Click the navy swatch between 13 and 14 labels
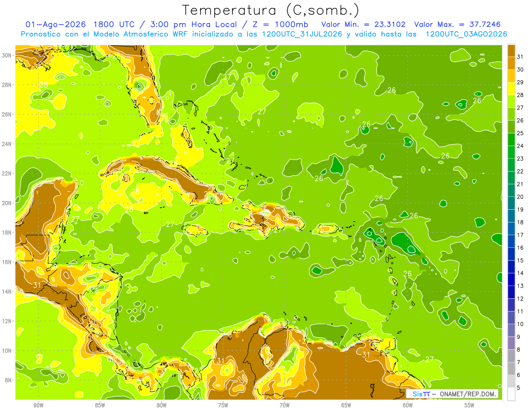The image size is (532, 411). (511, 280)
